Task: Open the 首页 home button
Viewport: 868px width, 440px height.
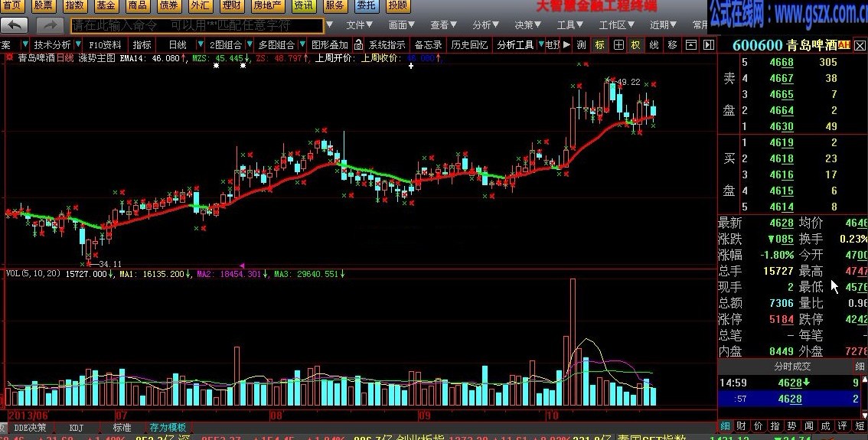Action: coord(11,5)
